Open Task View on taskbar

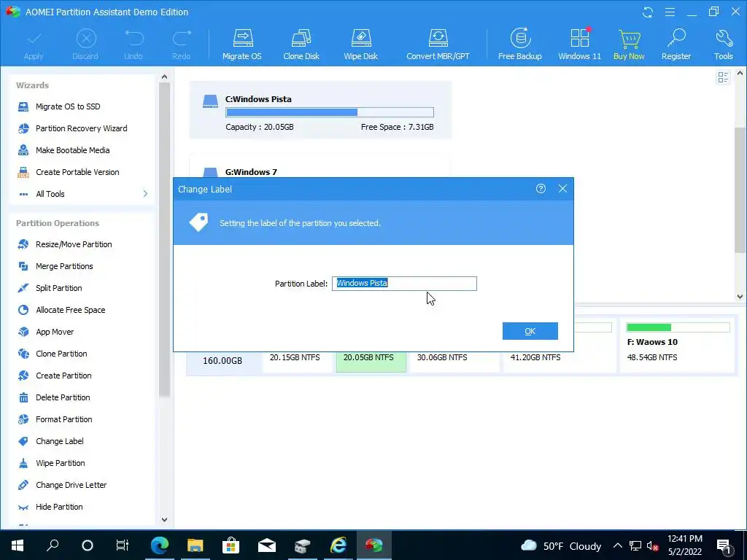123,545
